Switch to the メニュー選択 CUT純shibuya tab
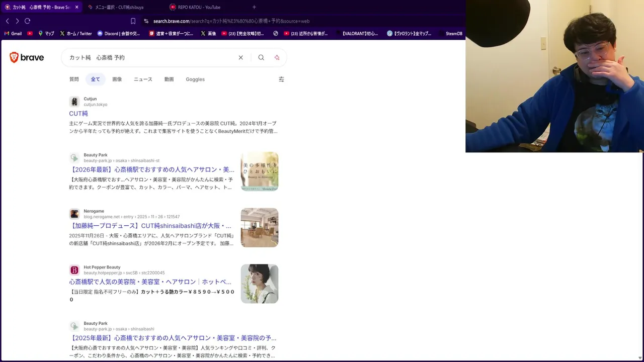Screen dimensions: 644x362 [x=120, y=7]
